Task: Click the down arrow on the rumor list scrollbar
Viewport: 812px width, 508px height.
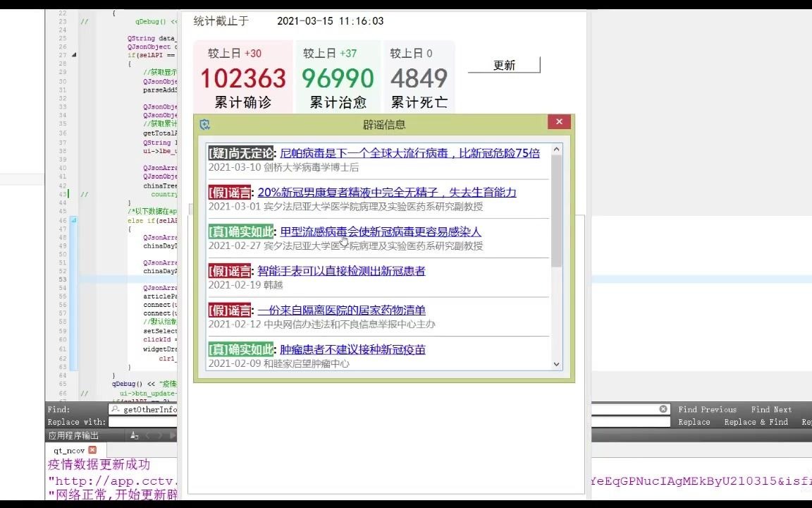Action: [556, 364]
